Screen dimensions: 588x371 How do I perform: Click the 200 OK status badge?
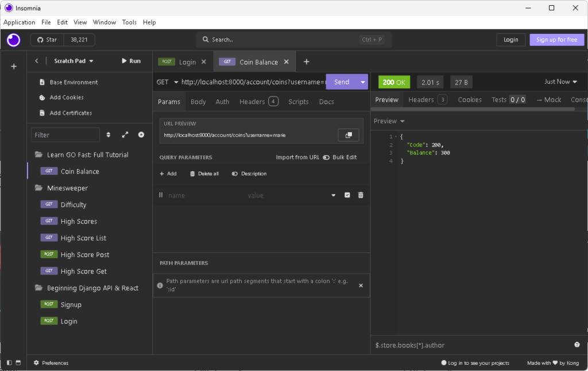tap(394, 82)
